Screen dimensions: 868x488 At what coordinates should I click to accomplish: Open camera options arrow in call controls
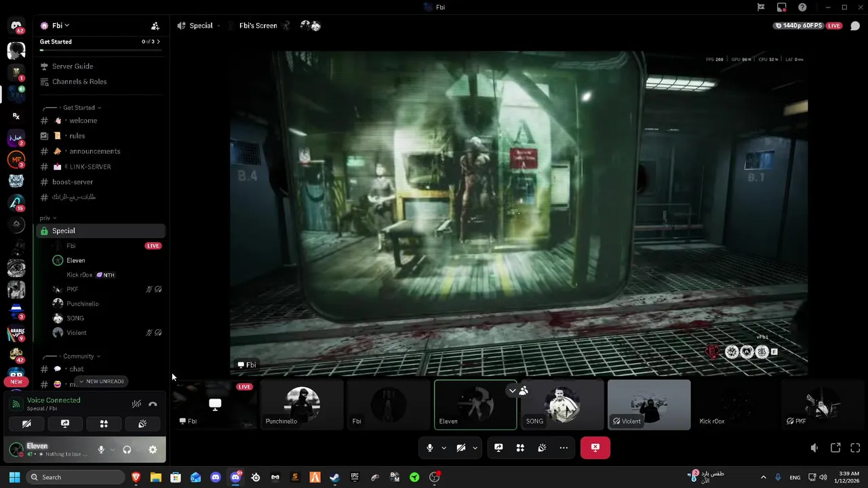coord(475,448)
